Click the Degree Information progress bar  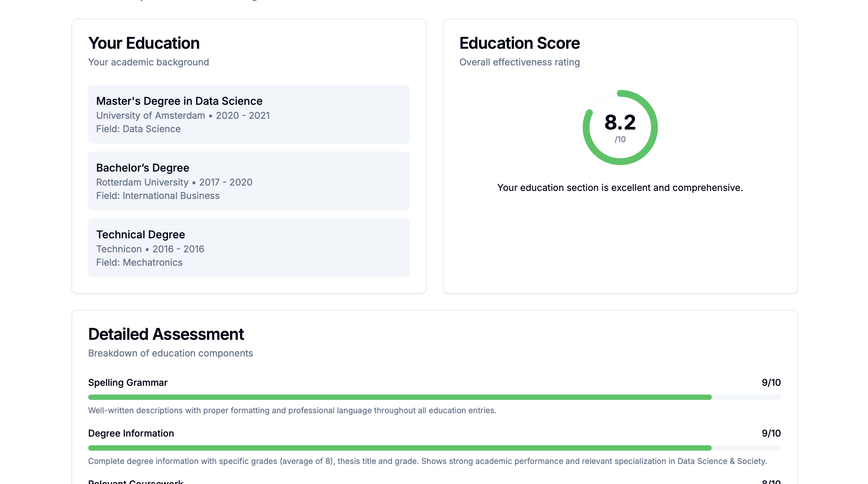click(x=434, y=448)
